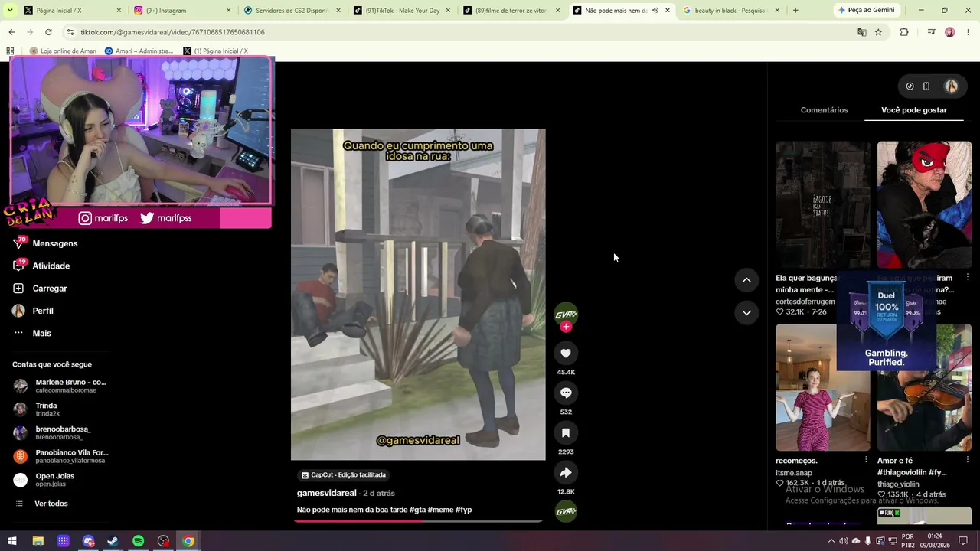Screen dimensions: 980x551
Task: Bookmark this page with the star icon
Action: pos(878,32)
